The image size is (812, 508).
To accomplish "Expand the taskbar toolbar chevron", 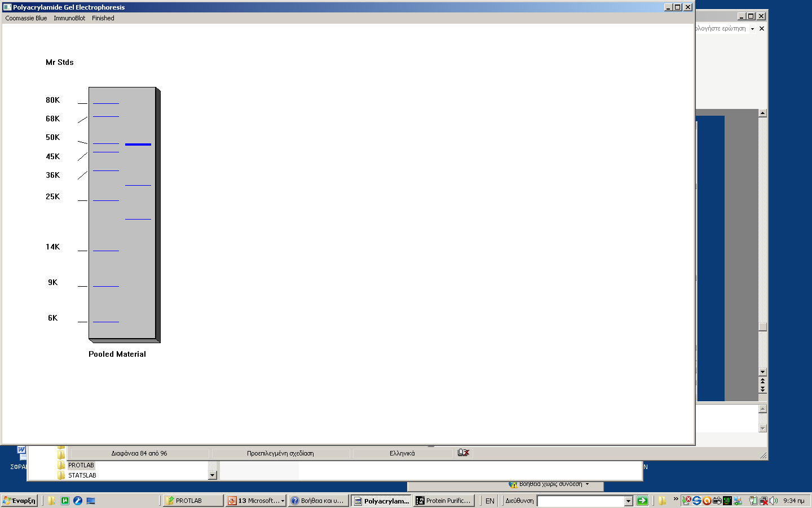I will click(676, 499).
